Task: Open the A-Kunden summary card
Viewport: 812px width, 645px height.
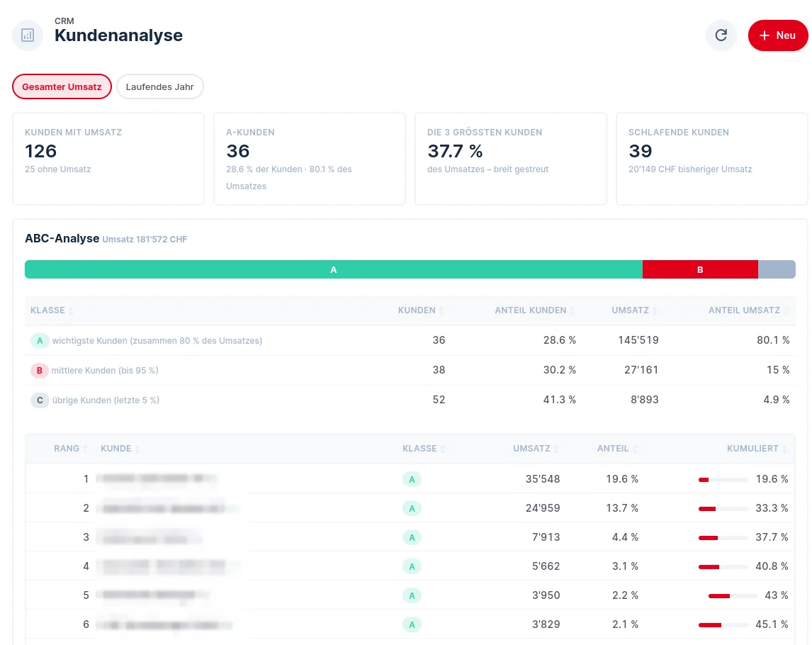Action: pos(310,159)
